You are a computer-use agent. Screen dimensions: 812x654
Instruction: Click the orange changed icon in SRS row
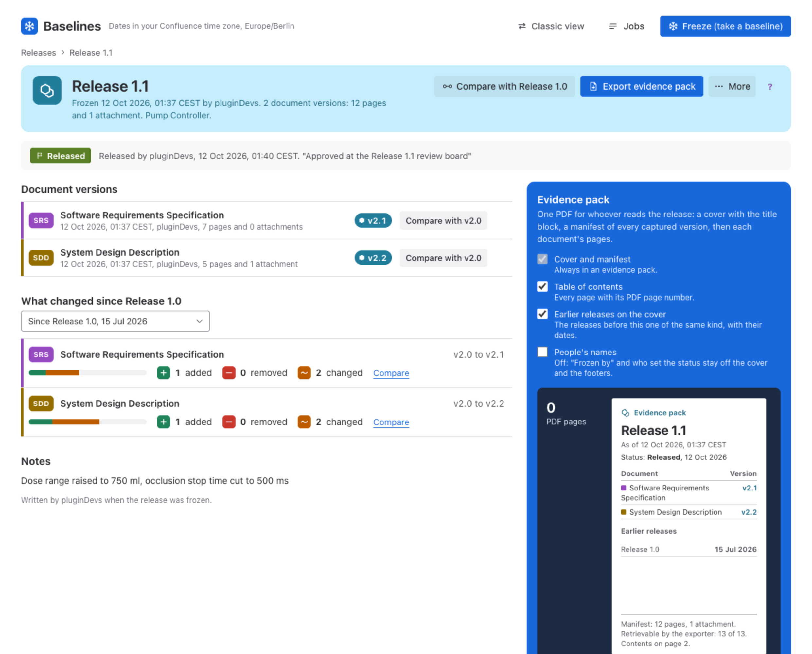(x=304, y=373)
